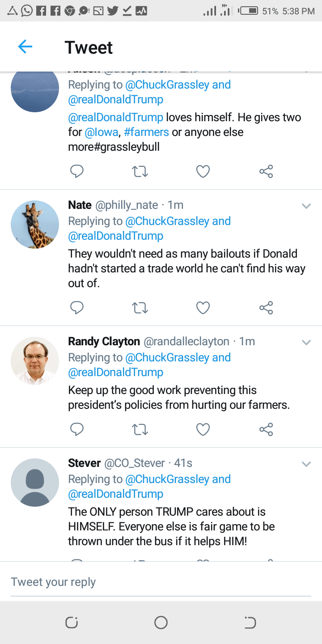Tap the Tweet your reply field
322x644 pixels.
coord(161,582)
